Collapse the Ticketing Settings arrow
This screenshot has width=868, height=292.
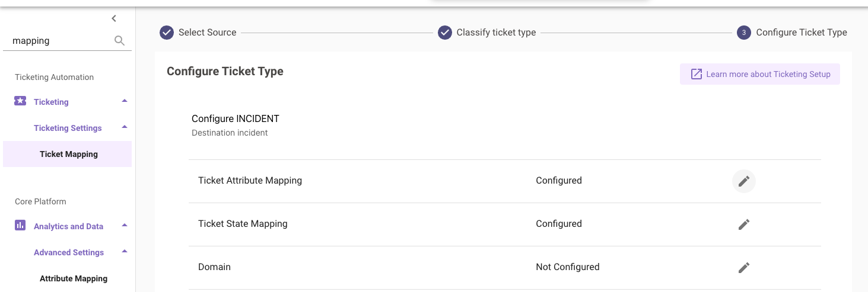(124, 127)
